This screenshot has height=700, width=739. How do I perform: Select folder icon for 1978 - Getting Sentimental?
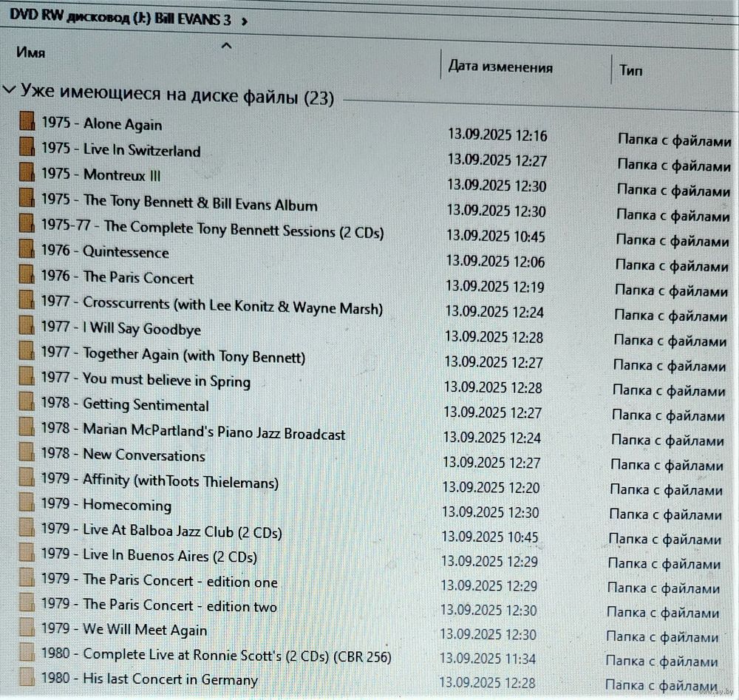click(27, 403)
